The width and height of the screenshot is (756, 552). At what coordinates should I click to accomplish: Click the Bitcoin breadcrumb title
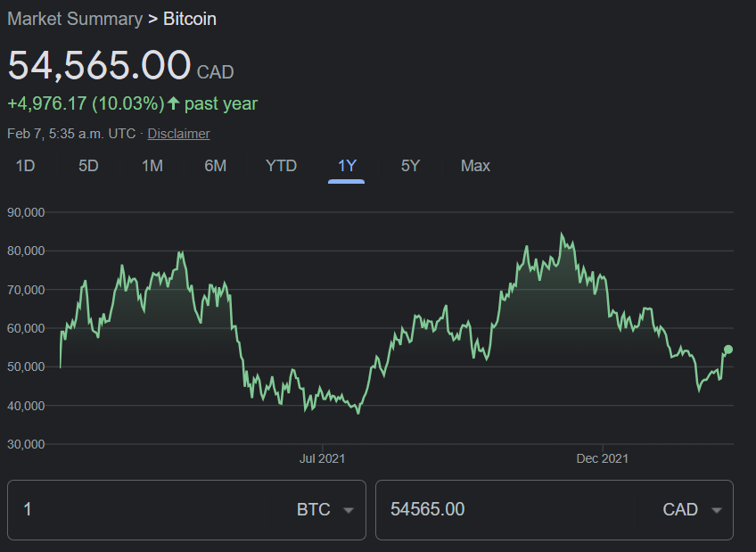click(x=190, y=19)
